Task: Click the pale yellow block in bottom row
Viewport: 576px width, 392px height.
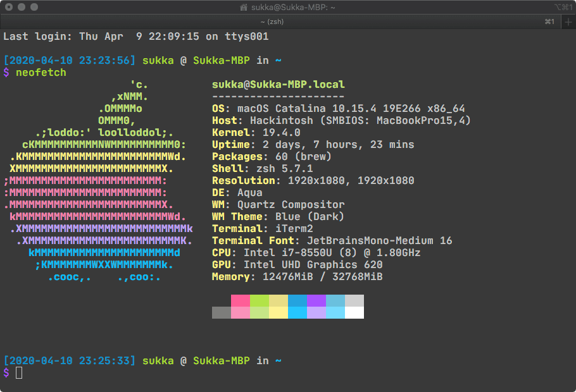Action: pos(279,313)
